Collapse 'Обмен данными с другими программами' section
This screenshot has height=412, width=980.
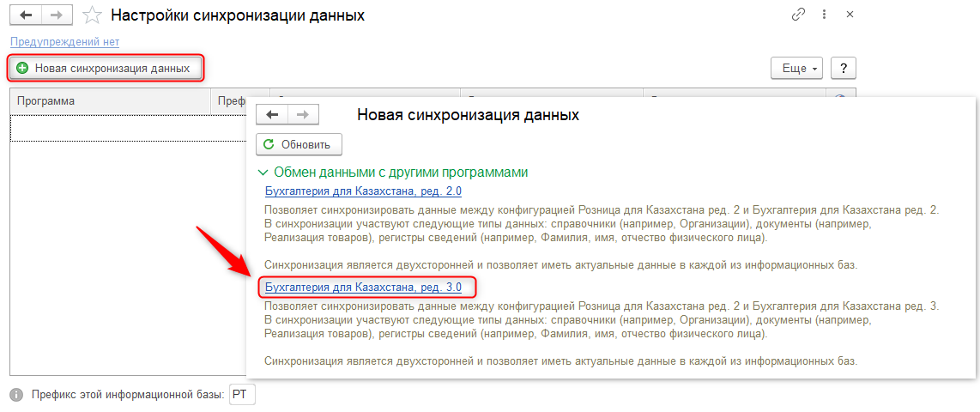tap(264, 172)
